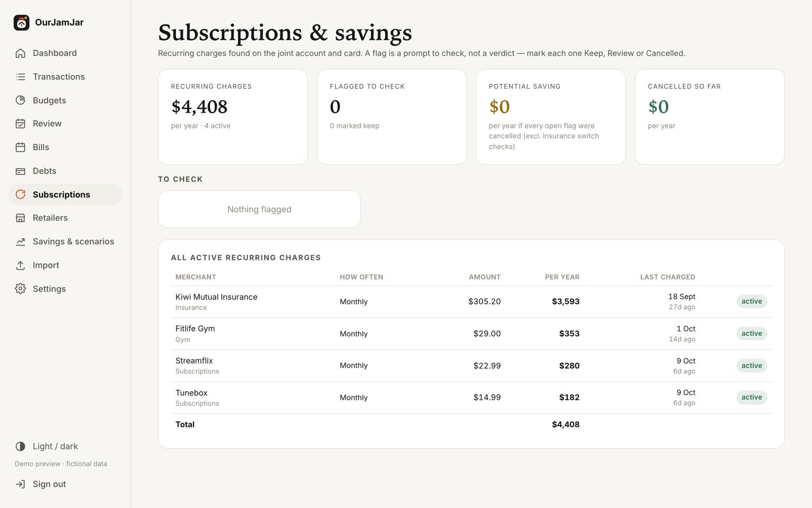Image resolution: width=812 pixels, height=508 pixels.
Task: Click the Light / dark contrast icon
Action: coord(20,447)
